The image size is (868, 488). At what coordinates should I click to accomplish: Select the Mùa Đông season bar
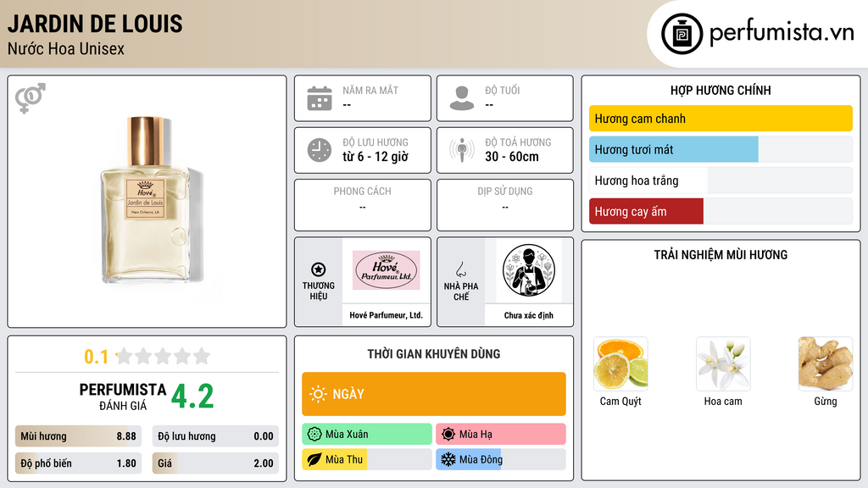501,459
